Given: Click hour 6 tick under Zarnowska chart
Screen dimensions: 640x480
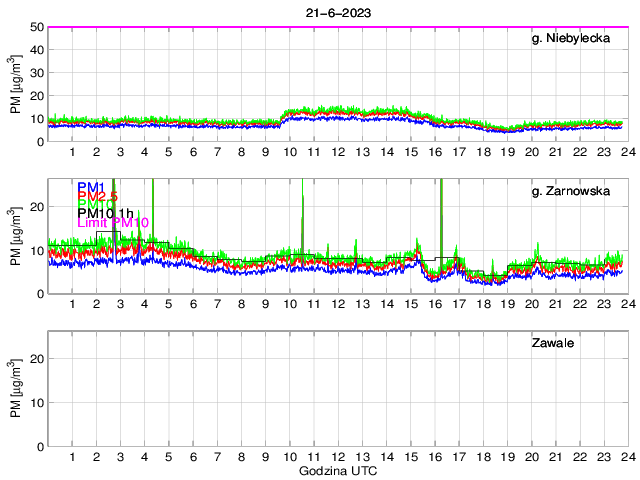Looking at the screenshot, I should pyautogui.click(x=193, y=303).
